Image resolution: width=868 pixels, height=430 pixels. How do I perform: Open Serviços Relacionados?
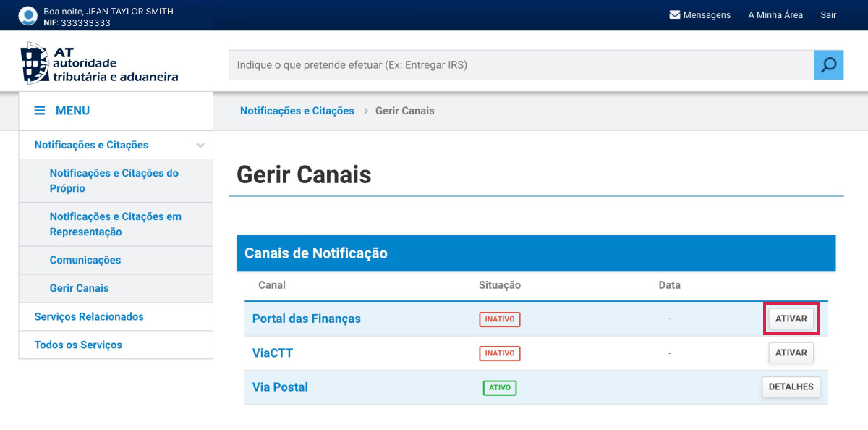pos(89,316)
